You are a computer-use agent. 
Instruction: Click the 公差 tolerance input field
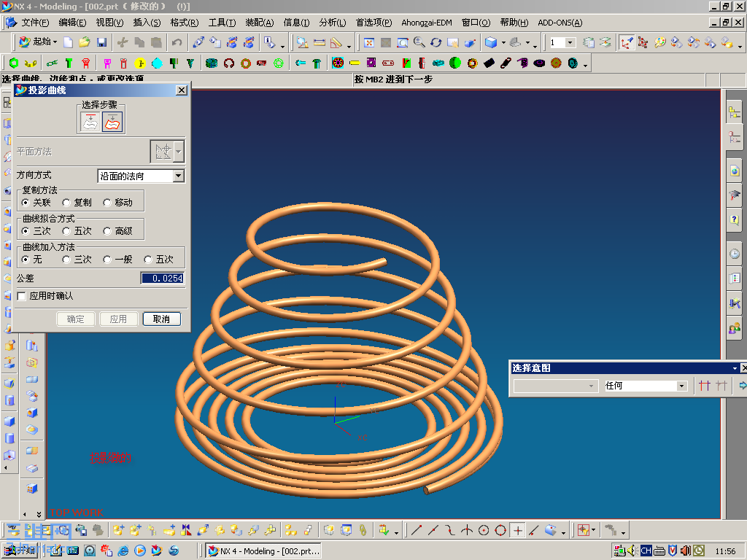[163, 278]
